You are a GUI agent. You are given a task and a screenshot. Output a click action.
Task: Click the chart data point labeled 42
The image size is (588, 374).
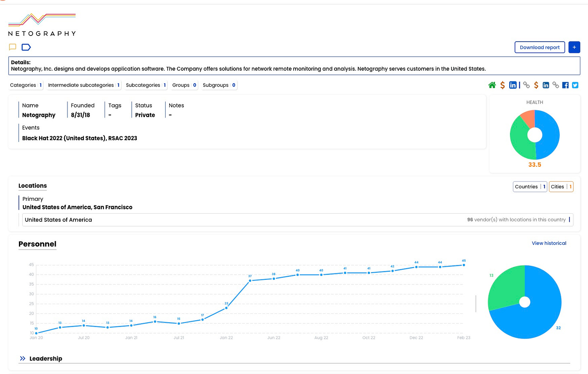point(393,271)
